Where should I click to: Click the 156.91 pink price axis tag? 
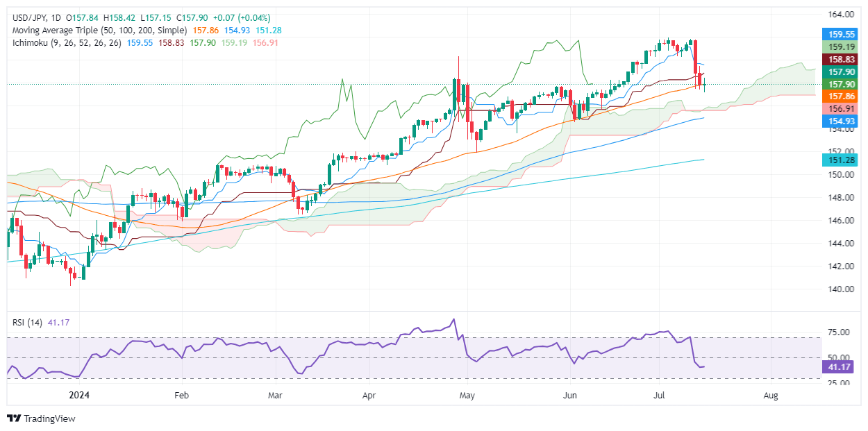click(843, 109)
